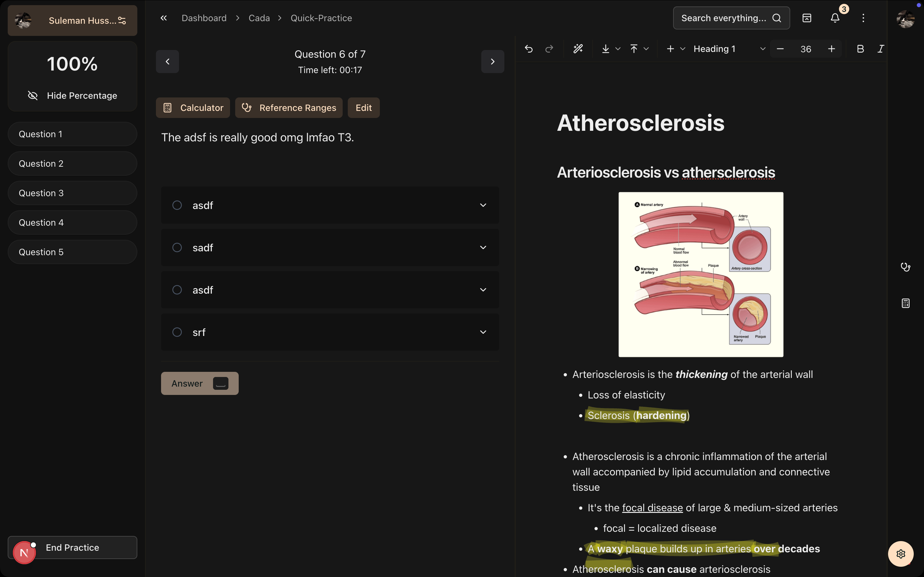Select the radio button for the 'sadf' answer
924x577 pixels.
click(x=177, y=248)
